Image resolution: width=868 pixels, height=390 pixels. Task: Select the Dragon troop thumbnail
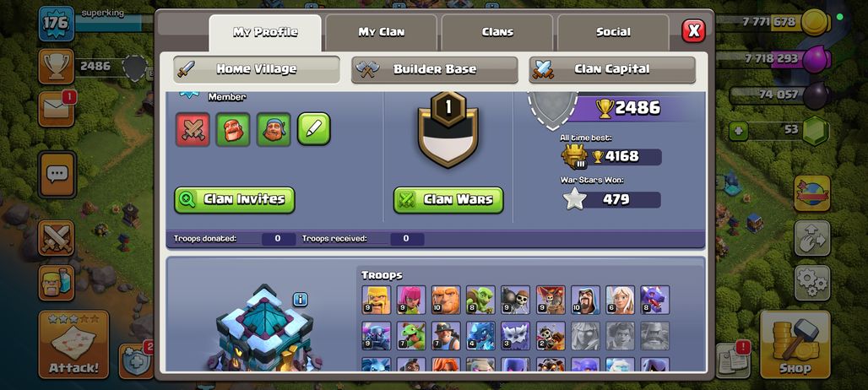(x=655, y=300)
